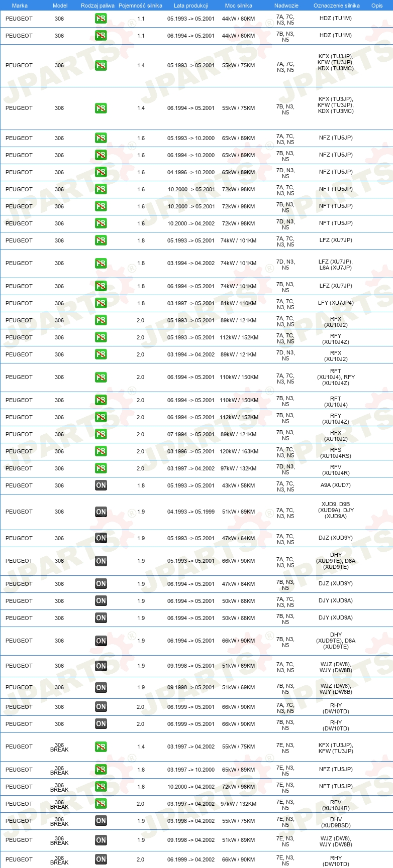The image size is (393, 868).
Task: Select PB icon in 05.1993 -> 10.2000 NFZ row
Action: [x=101, y=138]
